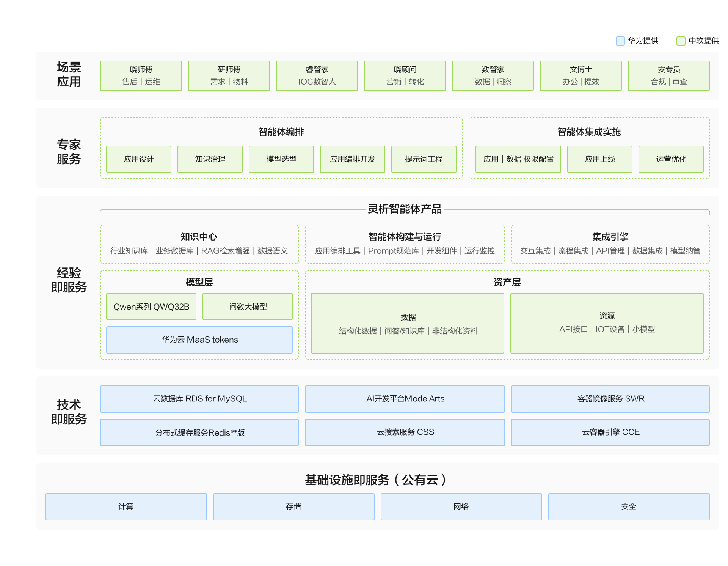Select the 应用上线 box
Screen dimensions: 728x566
tap(599, 159)
